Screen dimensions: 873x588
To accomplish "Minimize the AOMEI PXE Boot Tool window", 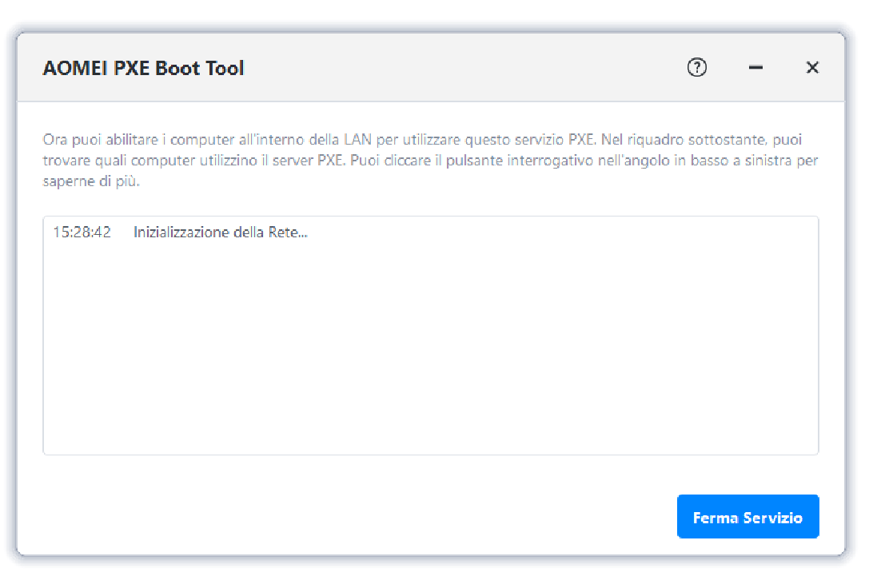I will (755, 68).
